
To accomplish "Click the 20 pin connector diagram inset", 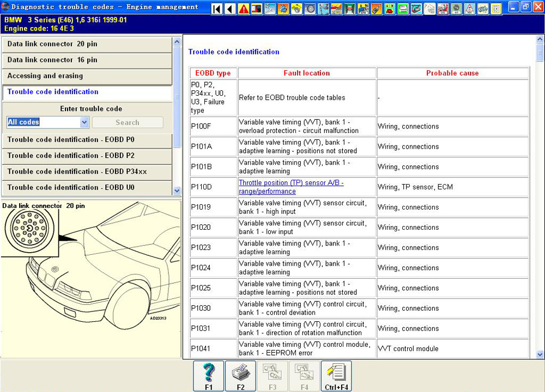I will coord(29,229).
